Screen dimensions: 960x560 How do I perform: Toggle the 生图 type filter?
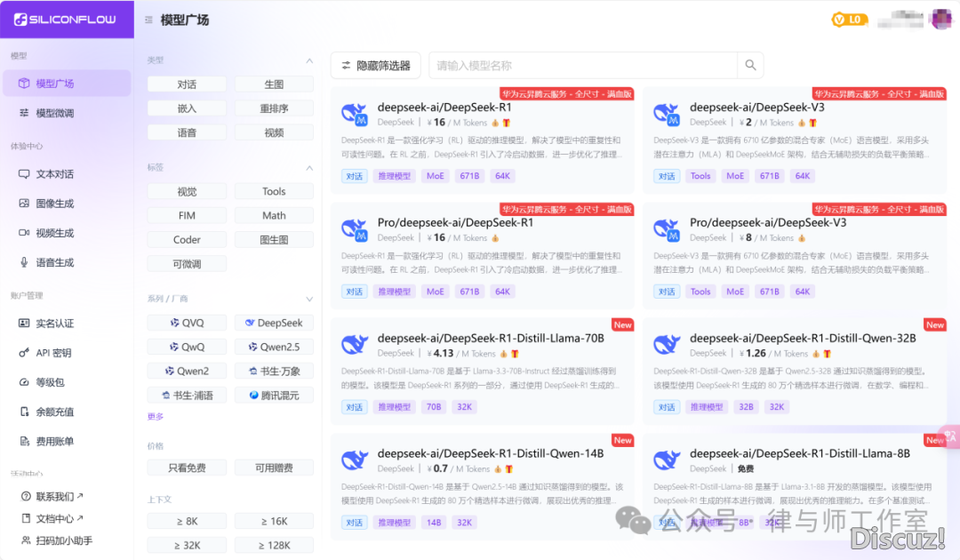click(274, 84)
